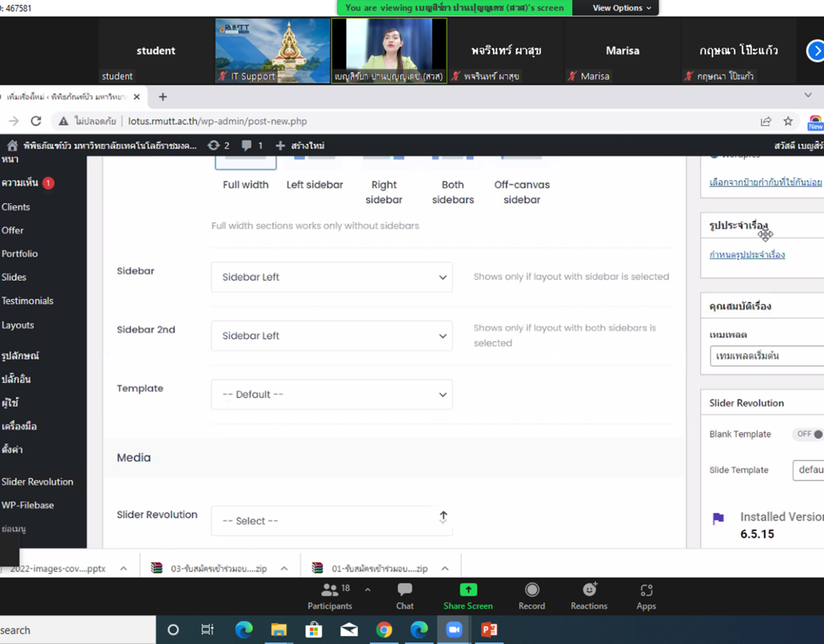The width and height of the screenshot is (824, 644).
Task: Click Cortana circle icon on taskbar
Action: 173,630
